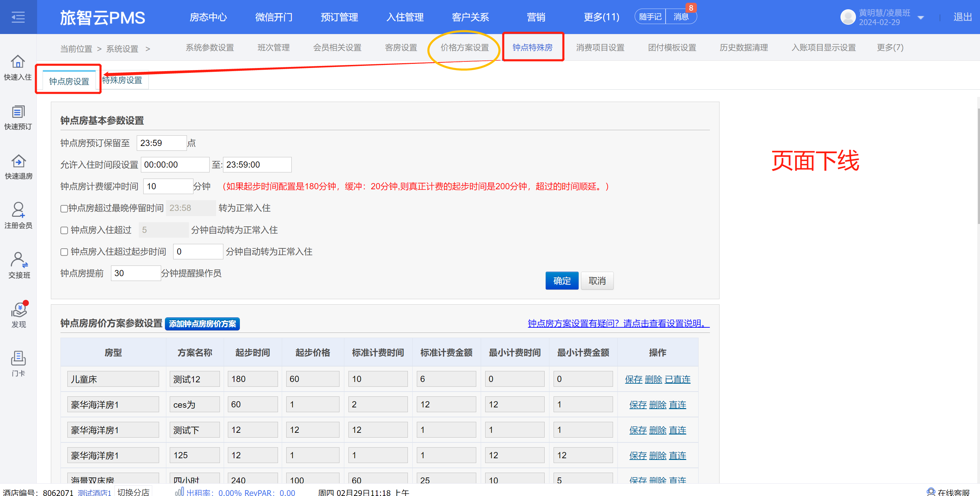The height and width of the screenshot is (496, 980).
Task: Click the occupancy rate chart icon
Action: (179, 492)
